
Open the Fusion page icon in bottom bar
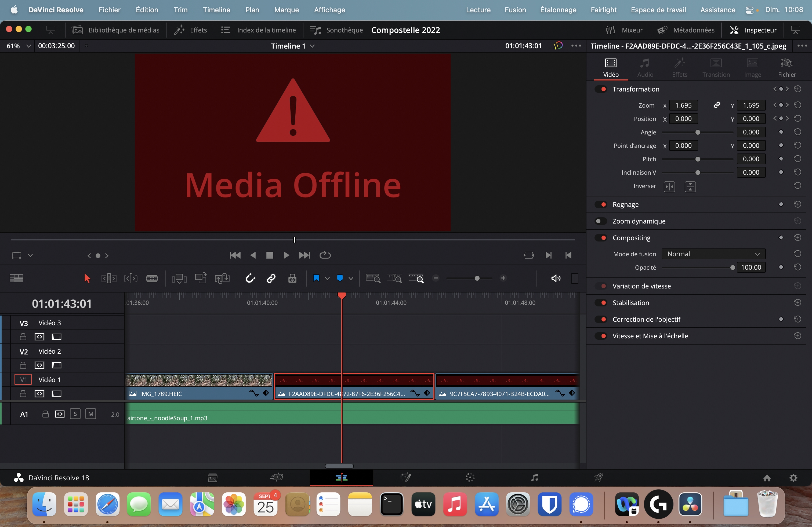(x=406, y=478)
